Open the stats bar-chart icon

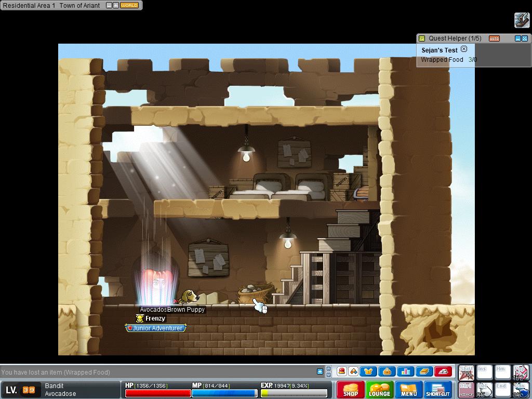click(406, 371)
